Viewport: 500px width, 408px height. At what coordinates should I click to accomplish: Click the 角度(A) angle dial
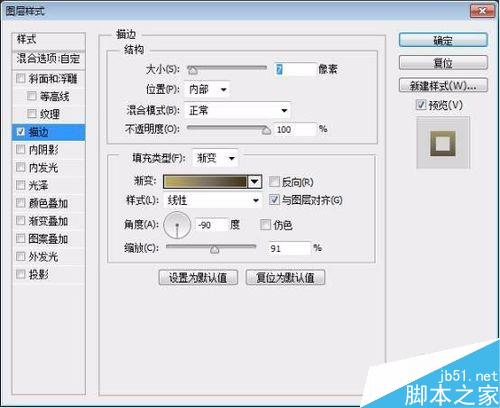click(x=177, y=225)
